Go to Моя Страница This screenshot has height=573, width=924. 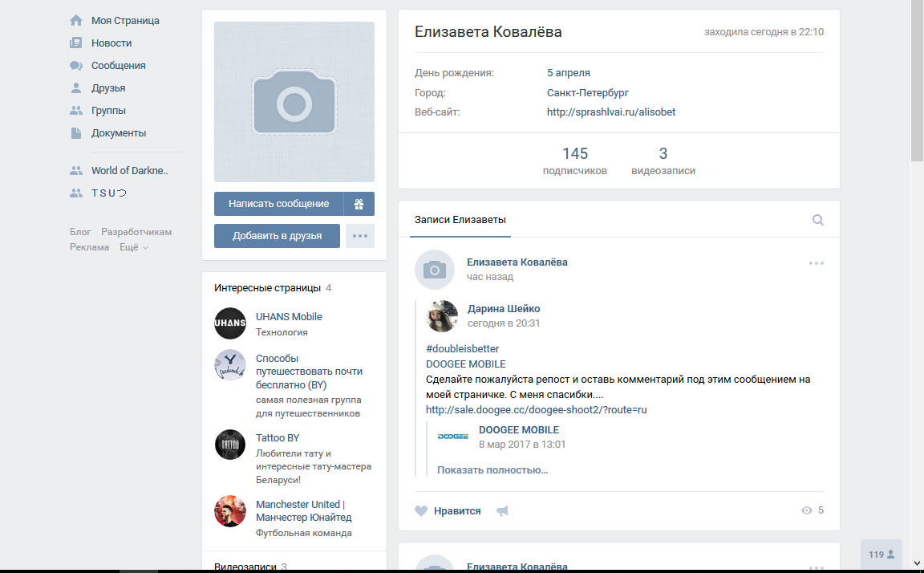(x=125, y=21)
